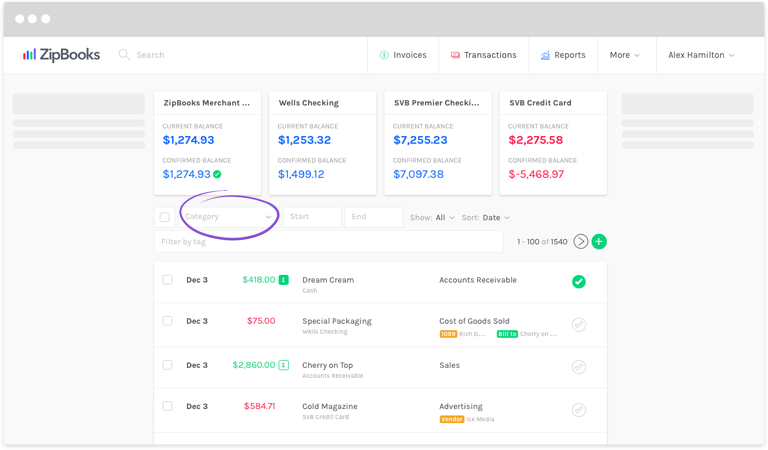Click the Accounts Receivable category
Viewport: 768px width, 450px height.
coord(478,280)
